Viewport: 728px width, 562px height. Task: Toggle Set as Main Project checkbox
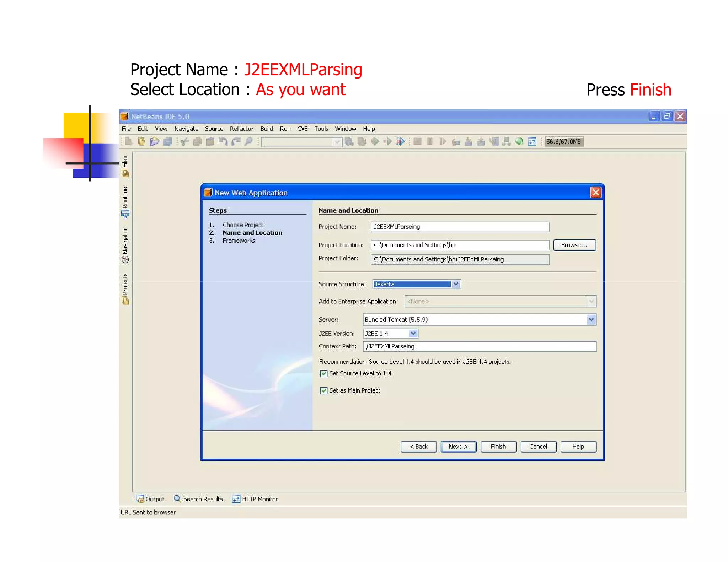pyautogui.click(x=324, y=391)
